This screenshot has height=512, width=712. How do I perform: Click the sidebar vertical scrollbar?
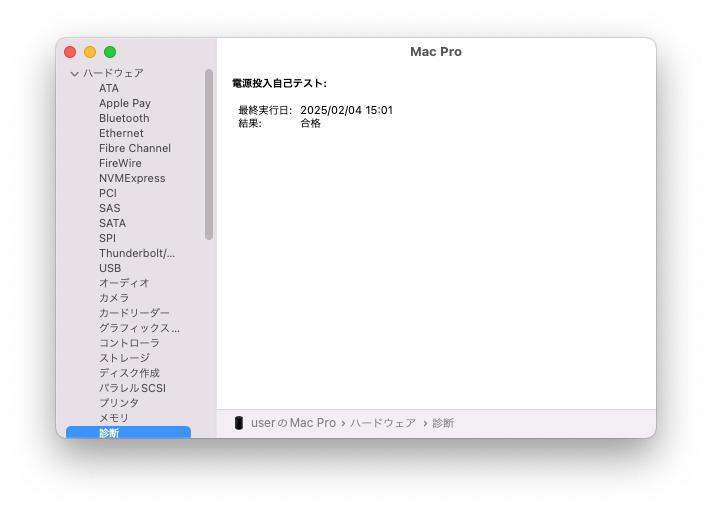[x=209, y=154]
